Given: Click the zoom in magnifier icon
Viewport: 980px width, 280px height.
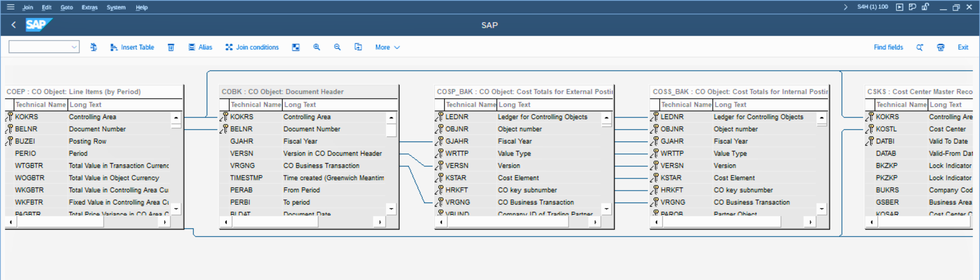Looking at the screenshot, I should click(x=316, y=47).
